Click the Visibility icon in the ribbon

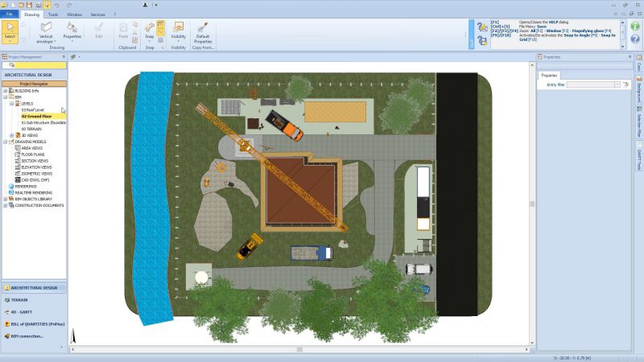[x=178, y=31]
